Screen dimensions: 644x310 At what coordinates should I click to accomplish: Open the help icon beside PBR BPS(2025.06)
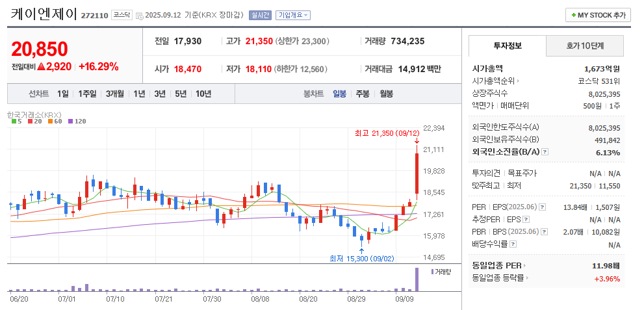[x=545, y=232]
